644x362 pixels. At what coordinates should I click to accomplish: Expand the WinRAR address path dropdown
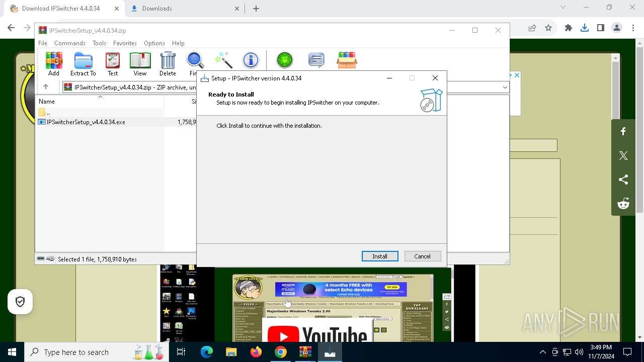(x=505, y=87)
